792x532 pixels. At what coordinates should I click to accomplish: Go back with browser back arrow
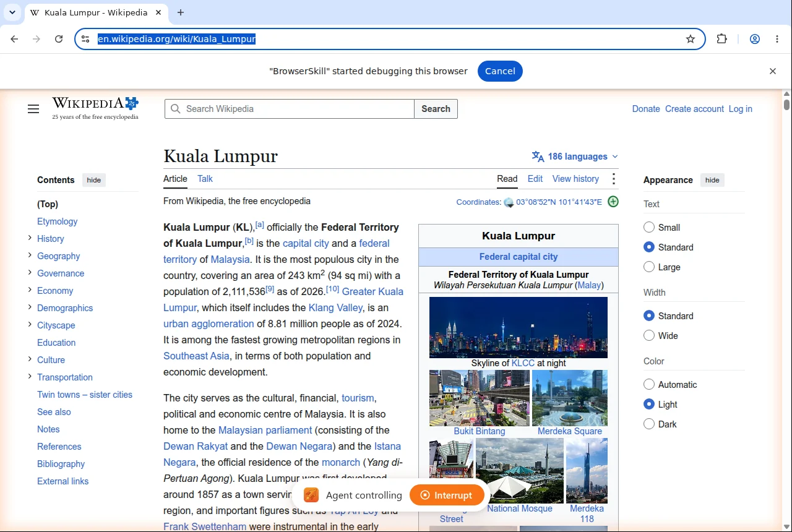coord(14,39)
